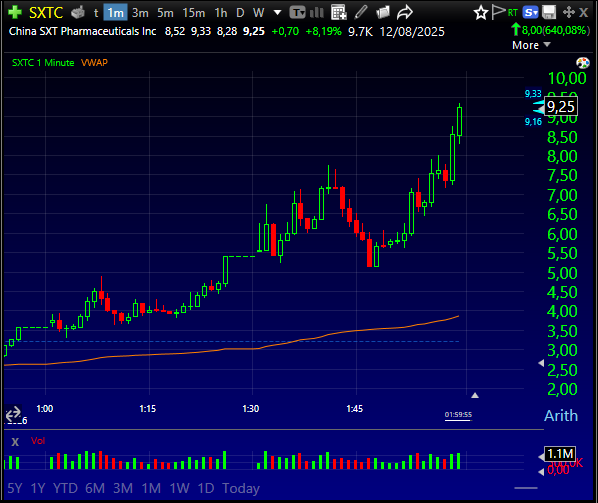This screenshot has height=503, width=598.
Task: Click the horizontal scroll arrows icon at bottom-left
Action: pos(13,413)
